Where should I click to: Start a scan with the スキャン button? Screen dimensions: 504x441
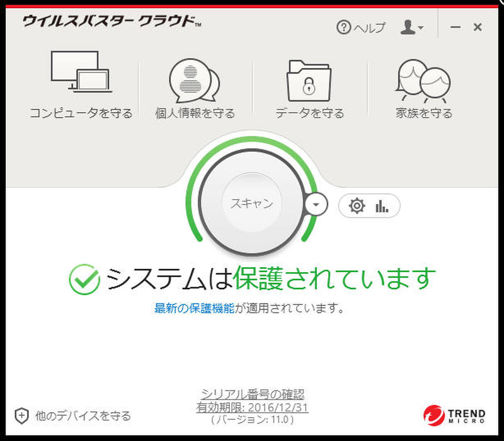point(251,203)
